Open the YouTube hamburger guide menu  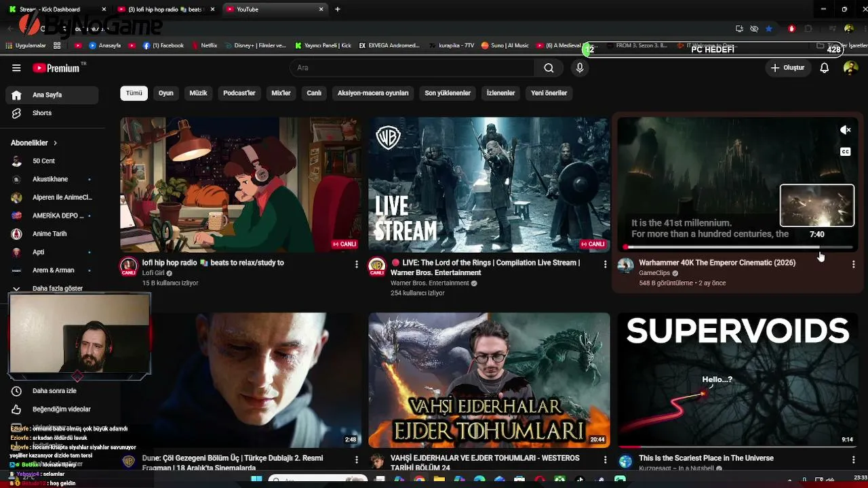click(x=16, y=68)
